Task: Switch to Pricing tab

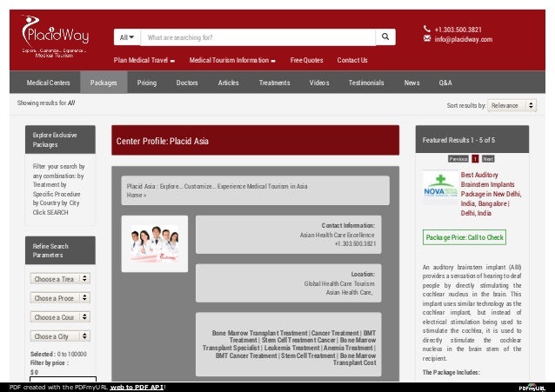Action: pos(146,83)
